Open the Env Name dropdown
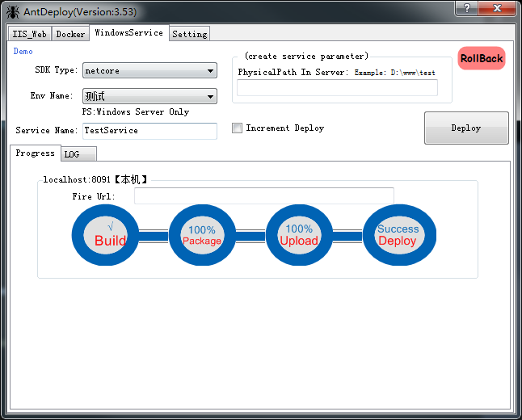Viewport: 522px width, 420px height. point(149,96)
